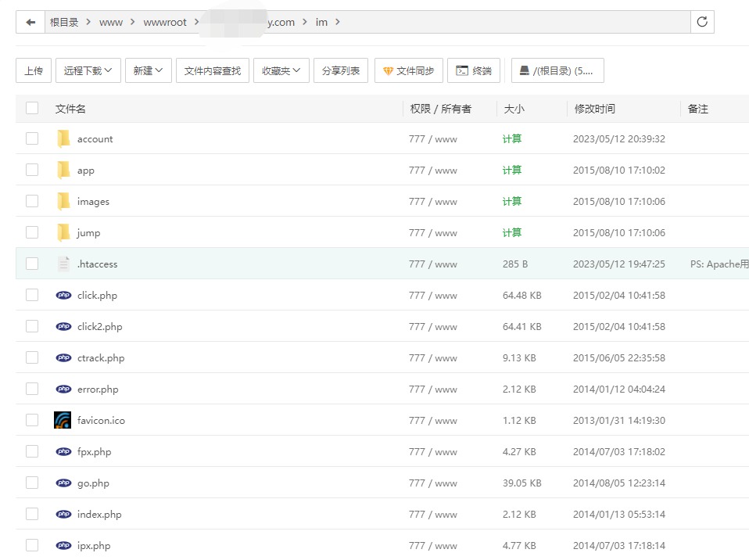
Task: Click 计算 size for app folder
Action: tap(512, 170)
